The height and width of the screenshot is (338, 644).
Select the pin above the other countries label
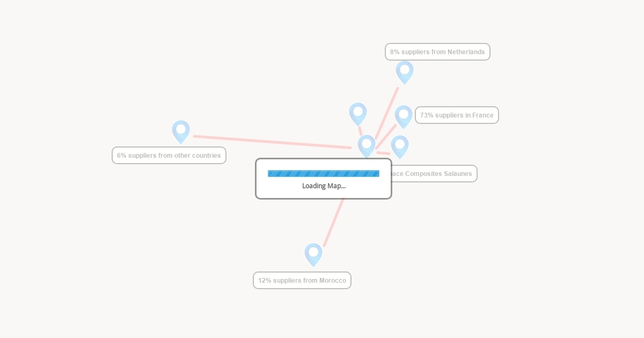(x=181, y=131)
